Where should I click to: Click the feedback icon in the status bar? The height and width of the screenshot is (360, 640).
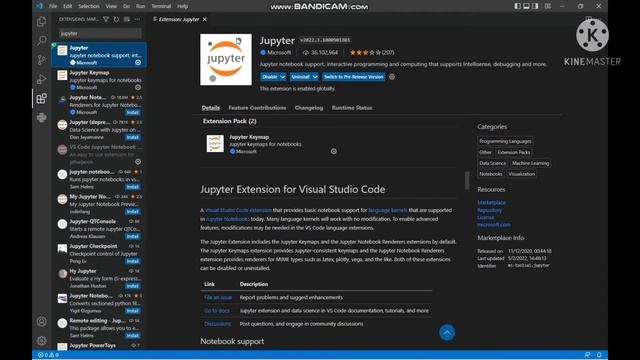click(587, 355)
